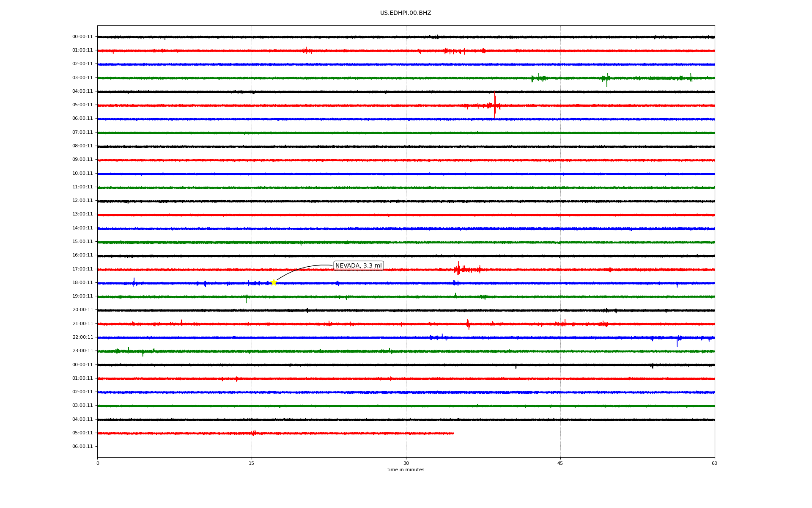Click the green burst on 03:00:11 trace
Screen dimensions: 812x508
pos(606,78)
